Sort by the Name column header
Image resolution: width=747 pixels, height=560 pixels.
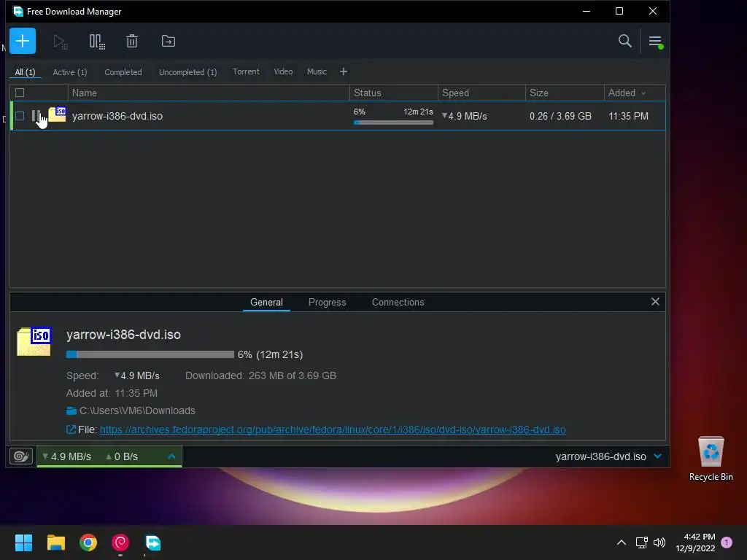(209, 93)
